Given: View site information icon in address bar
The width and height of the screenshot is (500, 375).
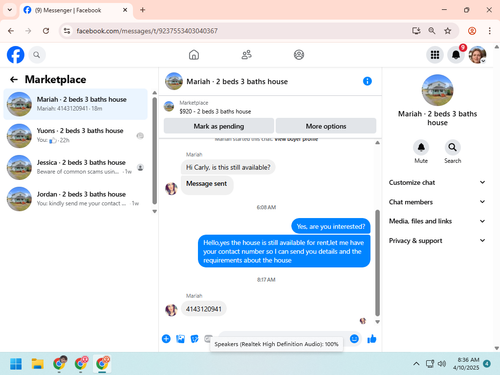Looking at the screenshot, I should (67, 31).
